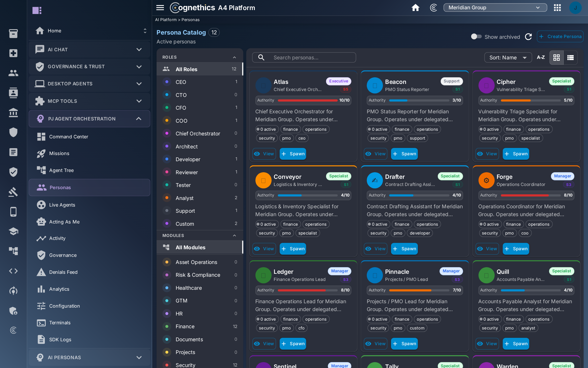This screenshot has height=368, width=588.
Task: Click Create Persona button
Action: (560, 37)
